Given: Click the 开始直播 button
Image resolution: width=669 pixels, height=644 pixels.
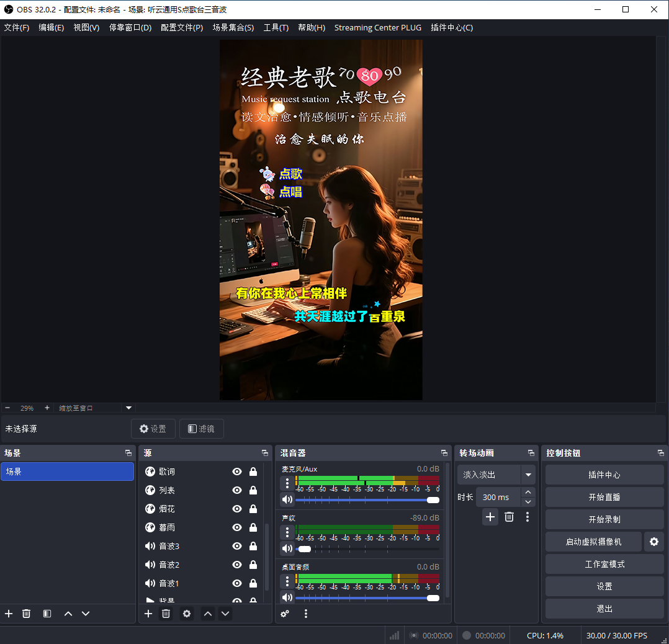Looking at the screenshot, I should 604,497.
